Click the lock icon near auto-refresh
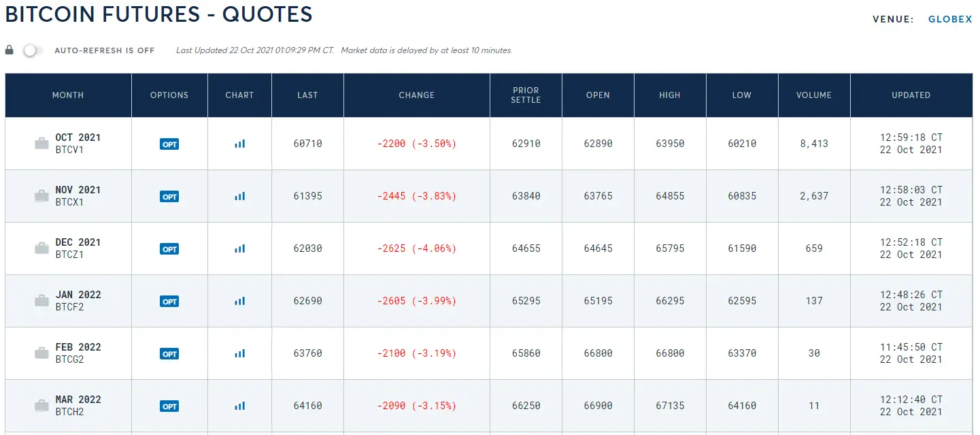This screenshot has height=435, width=980. [x=10, y=50]
